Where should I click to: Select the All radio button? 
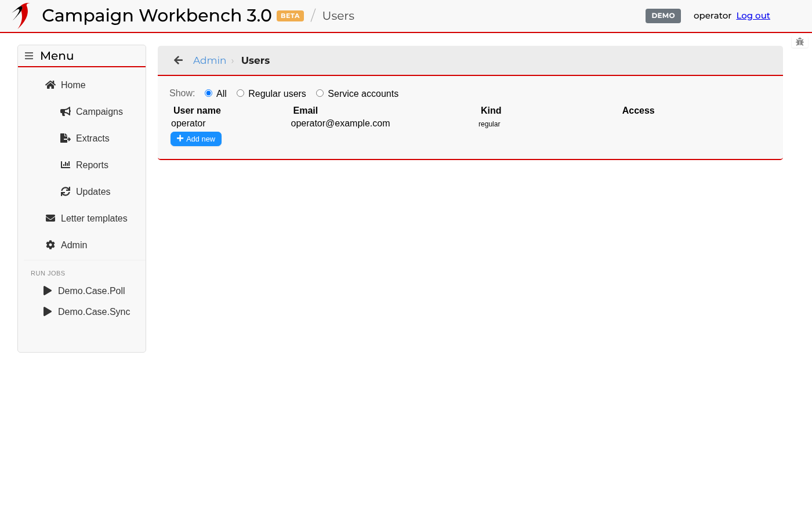[x=209, y=93]
